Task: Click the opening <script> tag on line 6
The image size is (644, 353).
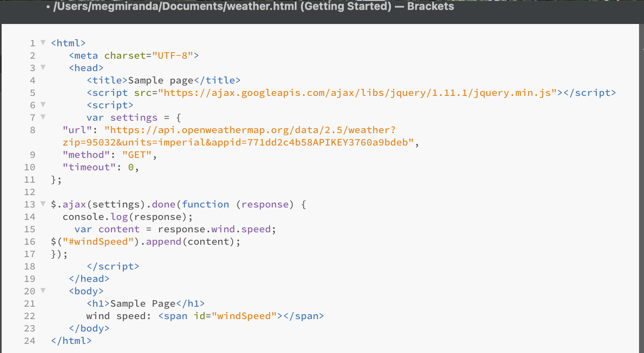Action: pos(110,105)
